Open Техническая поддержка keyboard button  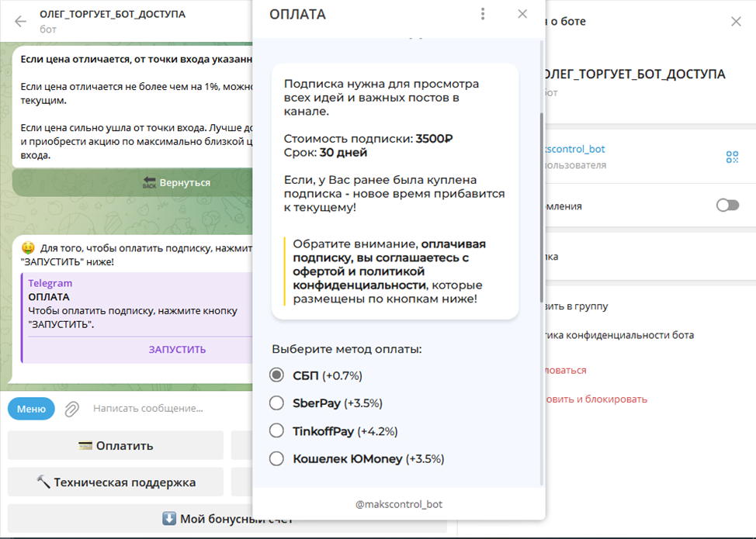116,482
